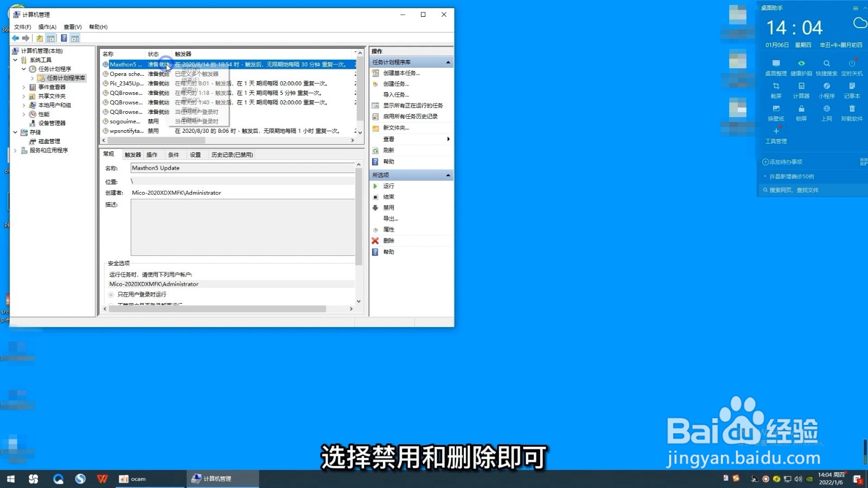Click the 截屏 screenshot icon in Desktop Assistant
The image size is (868, 488).
[776, 87]
